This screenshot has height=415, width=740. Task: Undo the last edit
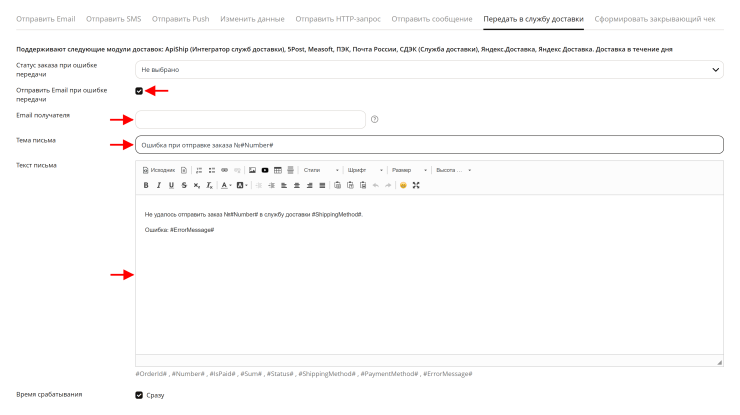(x=376, y=185)
